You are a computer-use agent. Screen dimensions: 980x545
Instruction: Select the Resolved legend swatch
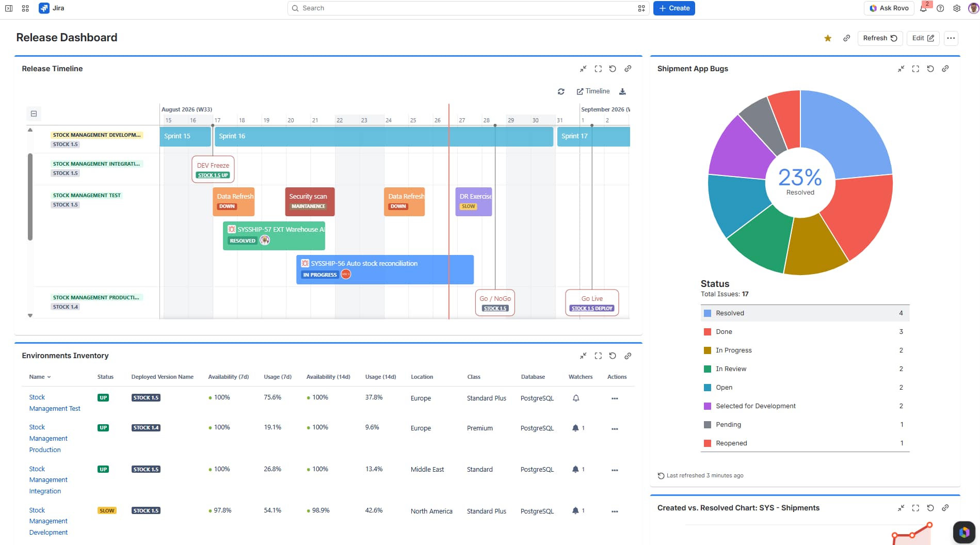click(x=708, y=313)
